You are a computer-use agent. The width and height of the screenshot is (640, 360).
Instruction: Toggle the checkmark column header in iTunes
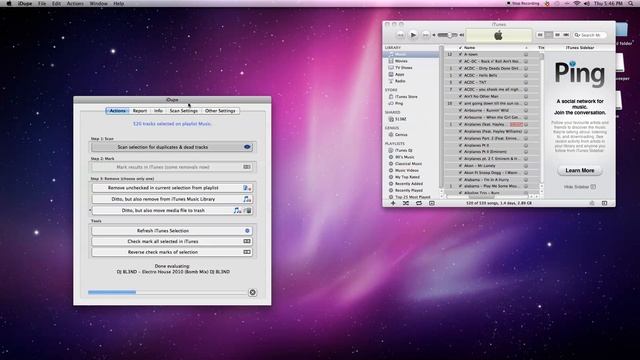[460, 48]
